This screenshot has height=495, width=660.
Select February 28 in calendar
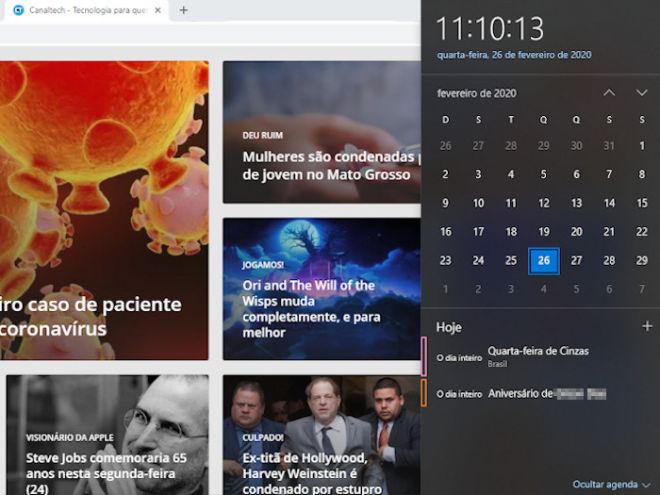click(x=609, y=261)
